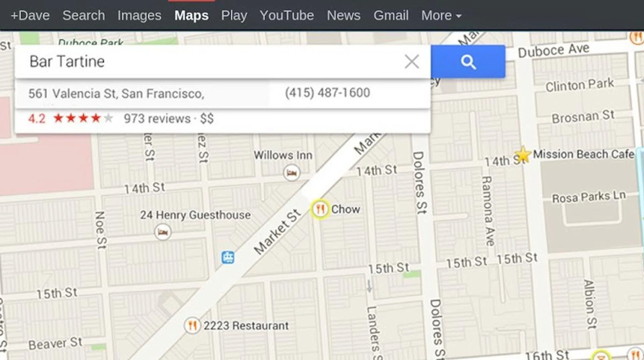The height and width of the screenshot is (360, 644).
Task: Focus the Bar Tartine search field
Action: click(208, 62)
